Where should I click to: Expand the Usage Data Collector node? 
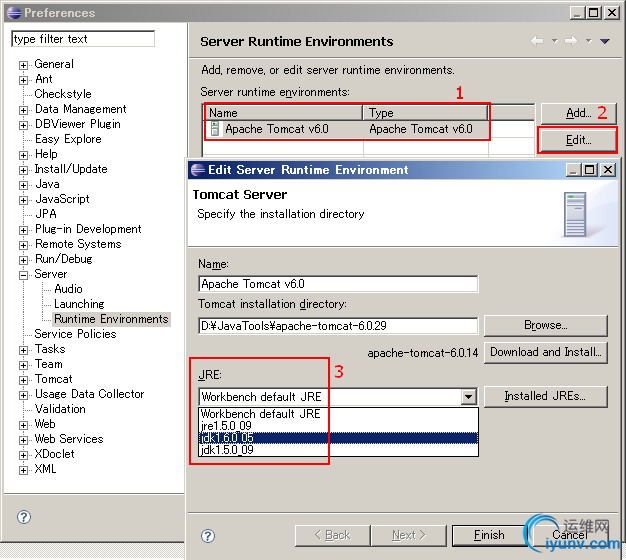[24, 395]
